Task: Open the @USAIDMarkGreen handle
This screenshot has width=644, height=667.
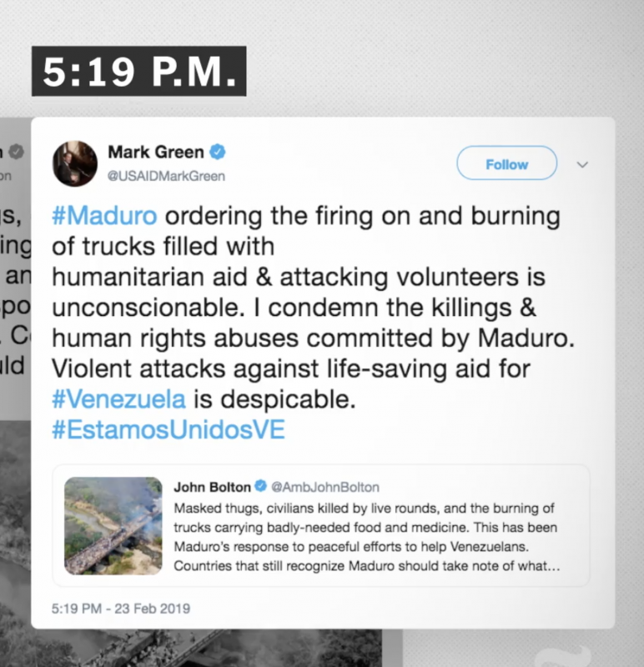Action: tap(167, 176)
